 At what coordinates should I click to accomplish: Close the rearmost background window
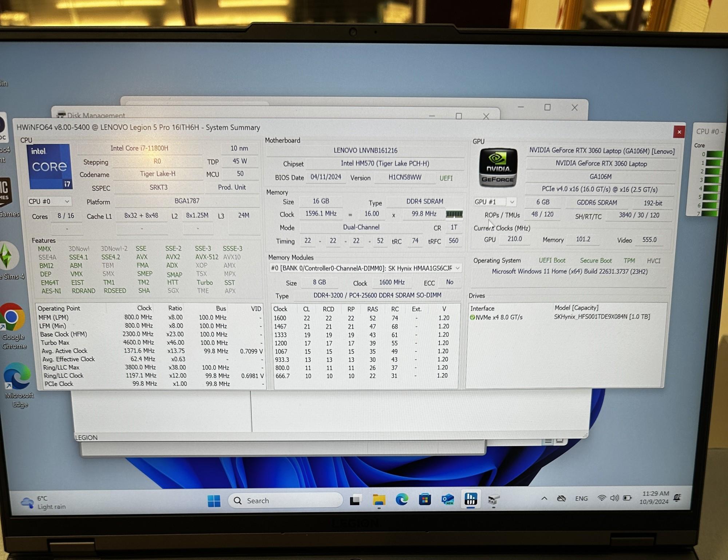click(x=574, y=108)
